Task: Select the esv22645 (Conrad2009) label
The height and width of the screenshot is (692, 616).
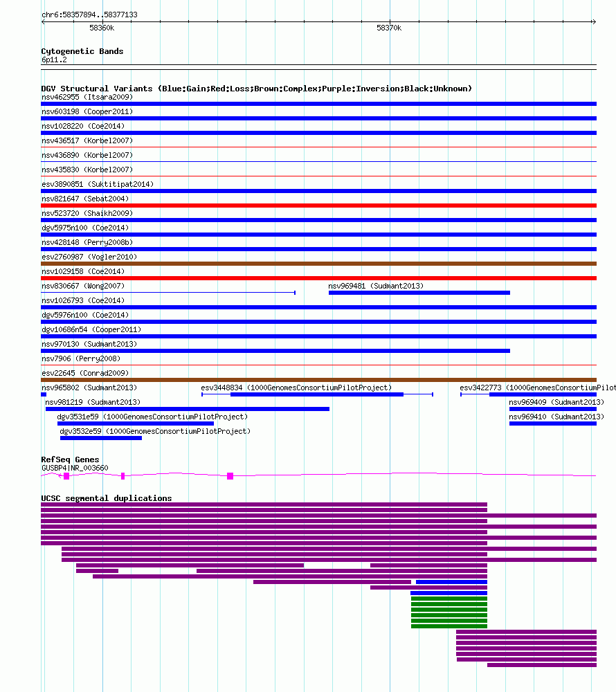Action: (x=85, y=374)
